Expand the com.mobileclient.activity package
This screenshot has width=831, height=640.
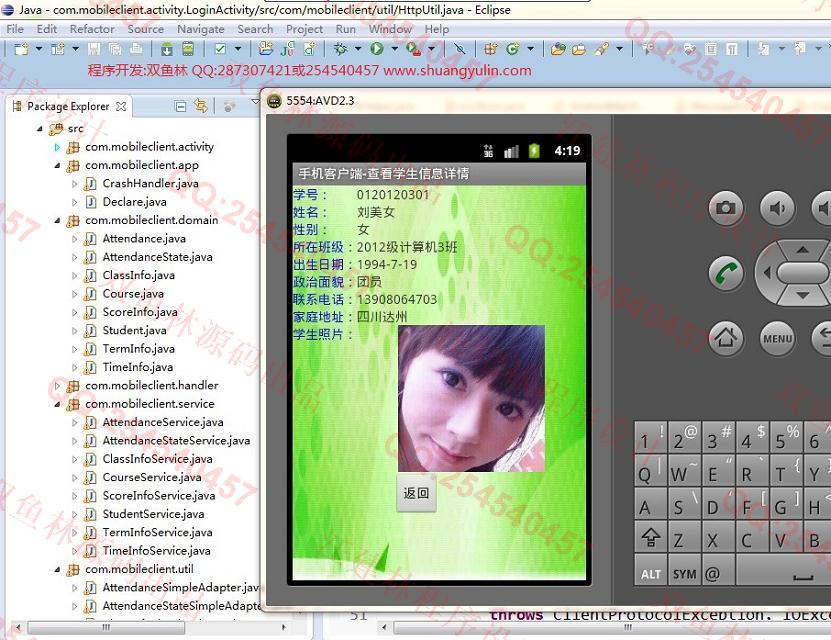click(57, 147)
